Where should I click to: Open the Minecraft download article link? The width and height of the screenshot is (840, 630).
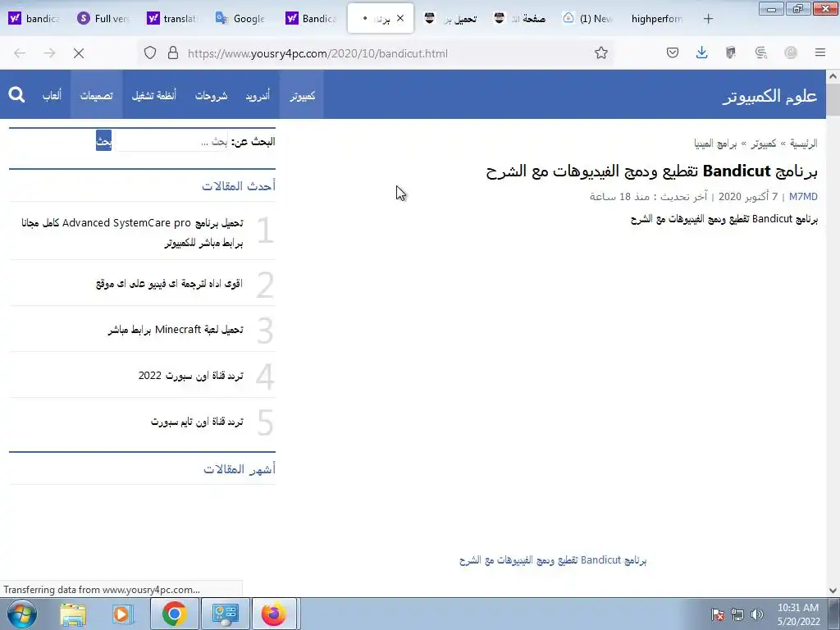(176, 330)
